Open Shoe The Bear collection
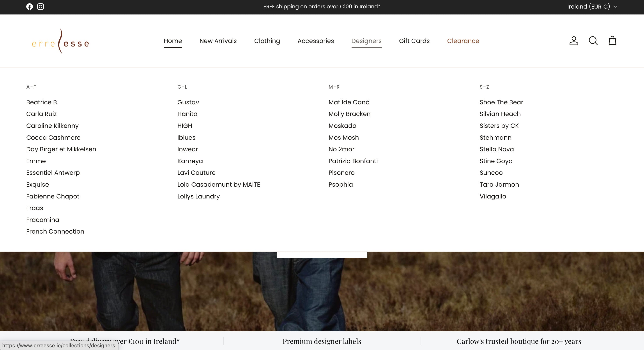This screenshot has height=350, width=644. 501,102
